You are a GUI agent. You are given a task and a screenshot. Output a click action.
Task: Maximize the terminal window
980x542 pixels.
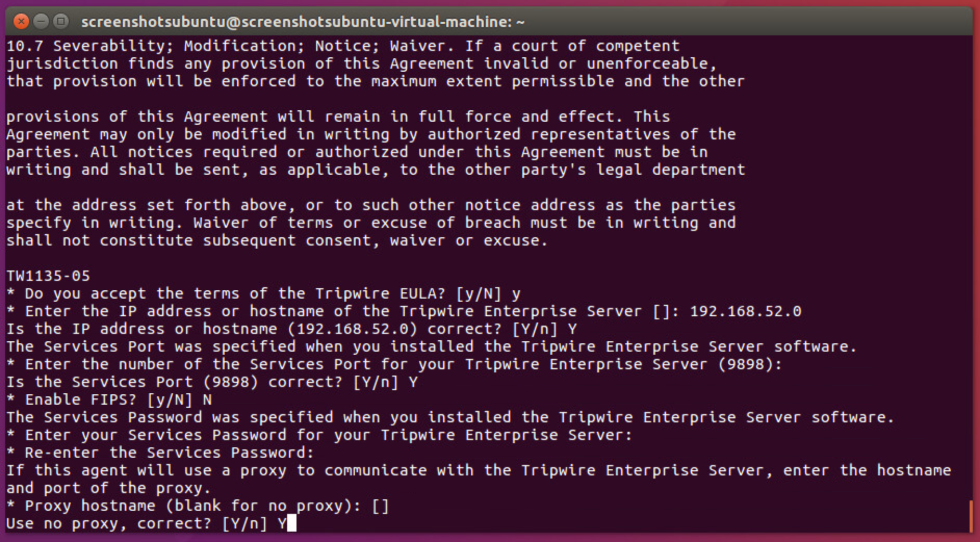[61, 21]
